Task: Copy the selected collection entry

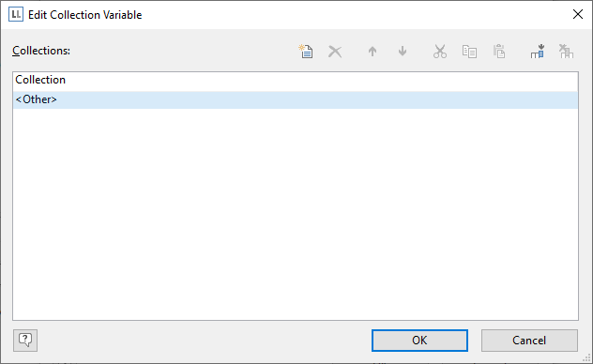Action: [x=469, y=52]
